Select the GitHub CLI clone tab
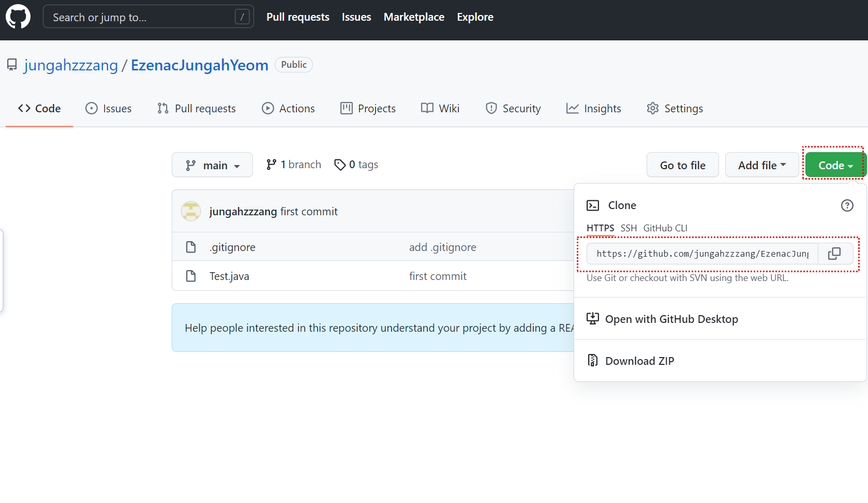This screenshot has width=868, height=503. coord(665,228)
